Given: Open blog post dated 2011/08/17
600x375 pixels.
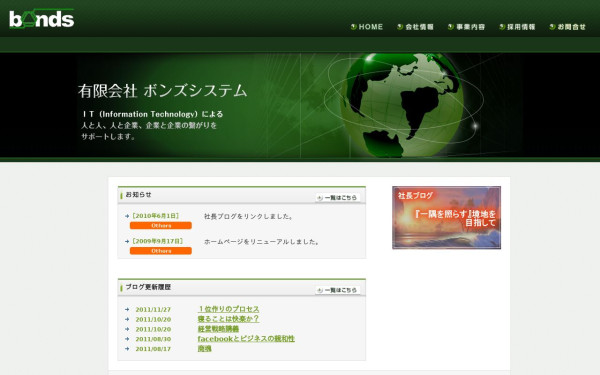Looking at the screenshot, I should point(204,349).
